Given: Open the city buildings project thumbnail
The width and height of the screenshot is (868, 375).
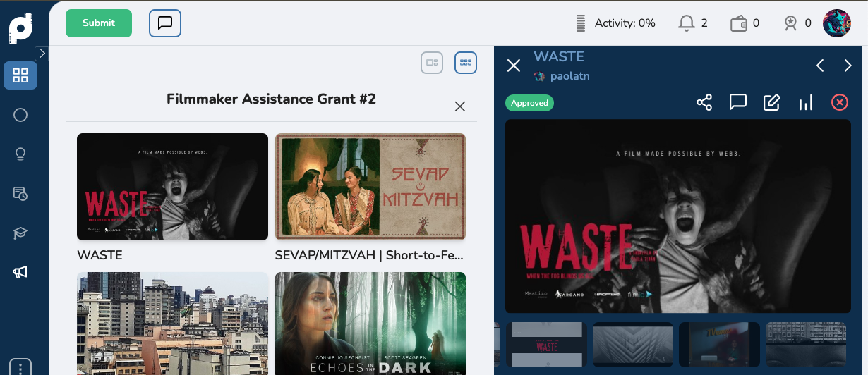Looking at the screenshot, I should click(172, 324).
